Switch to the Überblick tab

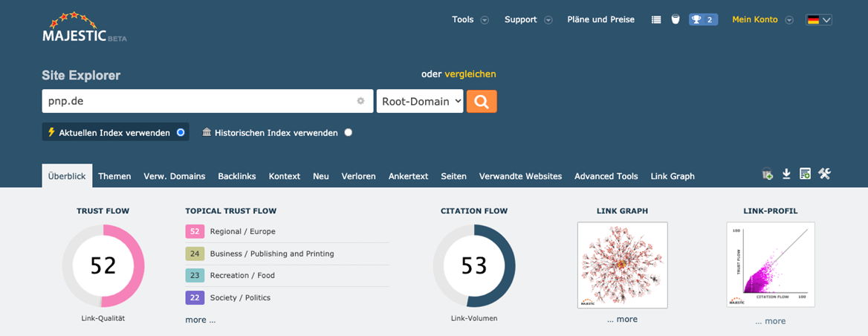(x=67, y=176)
